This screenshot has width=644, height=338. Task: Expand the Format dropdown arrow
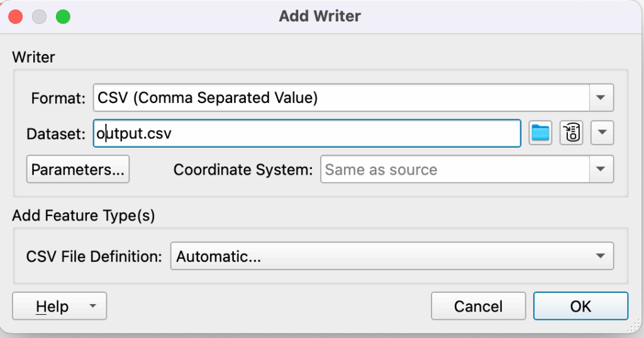click(601, 98)
